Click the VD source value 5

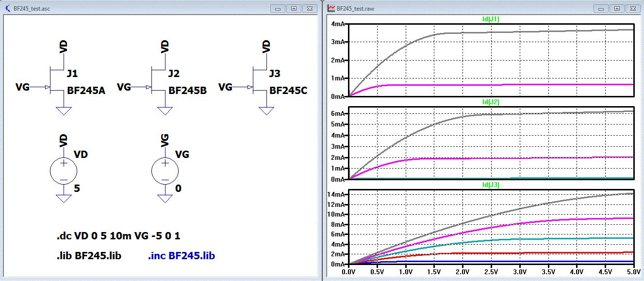pos(77,188)
